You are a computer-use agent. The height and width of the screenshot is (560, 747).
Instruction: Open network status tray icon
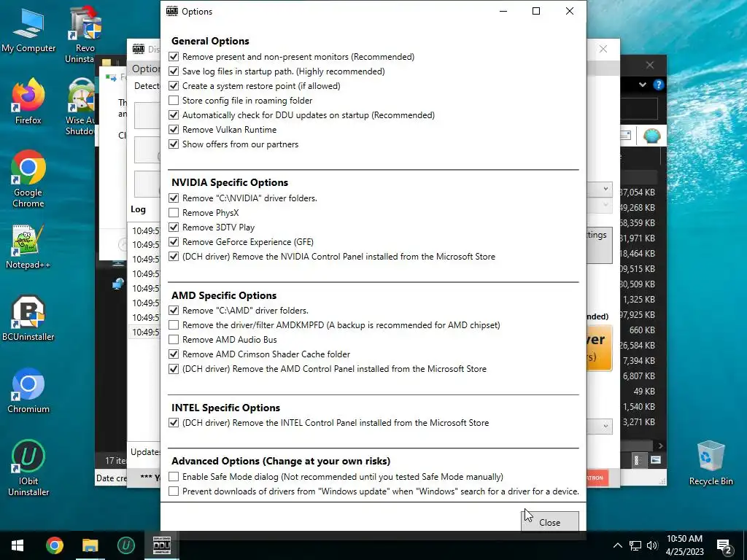[635, 545]
